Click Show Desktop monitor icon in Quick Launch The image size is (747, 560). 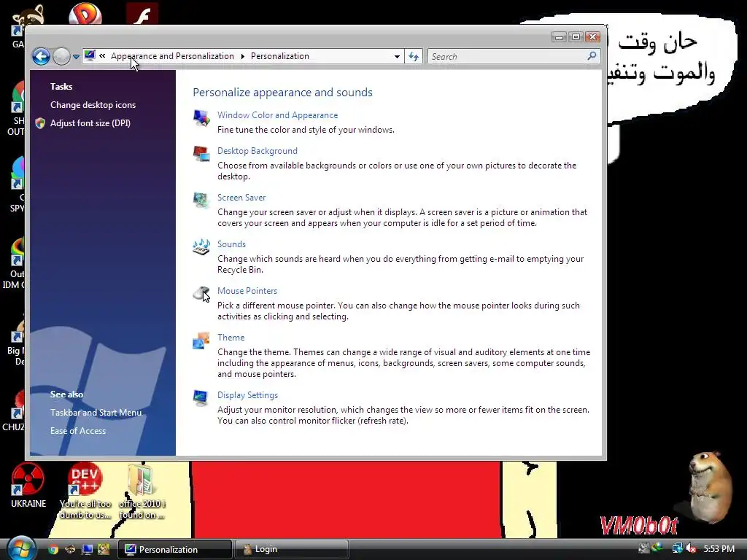[x=87, y=550]
